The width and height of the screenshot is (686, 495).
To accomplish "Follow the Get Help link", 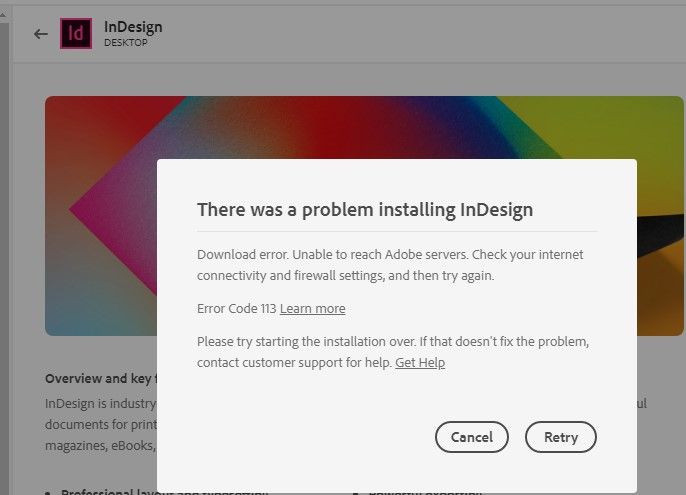I will [x=420, y=362].
